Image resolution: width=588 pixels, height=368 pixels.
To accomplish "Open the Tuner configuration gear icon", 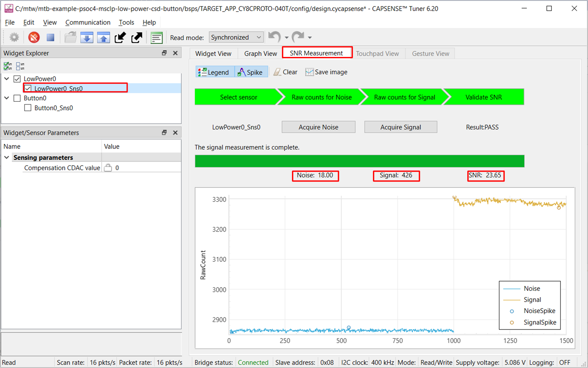I will coord(14,37).
